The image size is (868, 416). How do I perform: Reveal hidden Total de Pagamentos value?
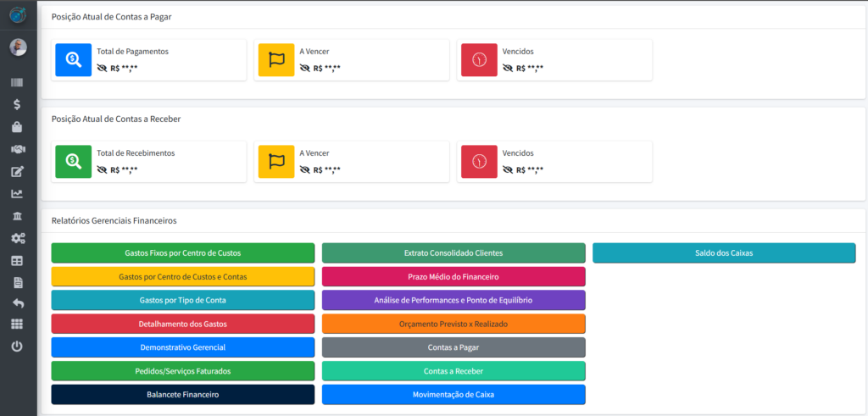click(x=103, y=68)
